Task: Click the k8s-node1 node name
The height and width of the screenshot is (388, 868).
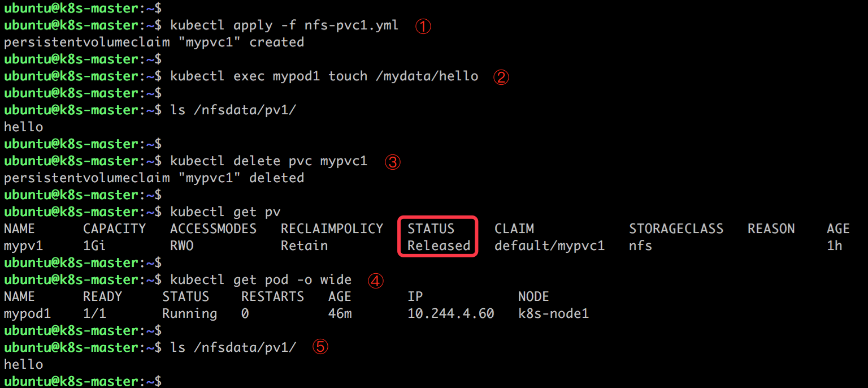Action: tap(553, 313)
